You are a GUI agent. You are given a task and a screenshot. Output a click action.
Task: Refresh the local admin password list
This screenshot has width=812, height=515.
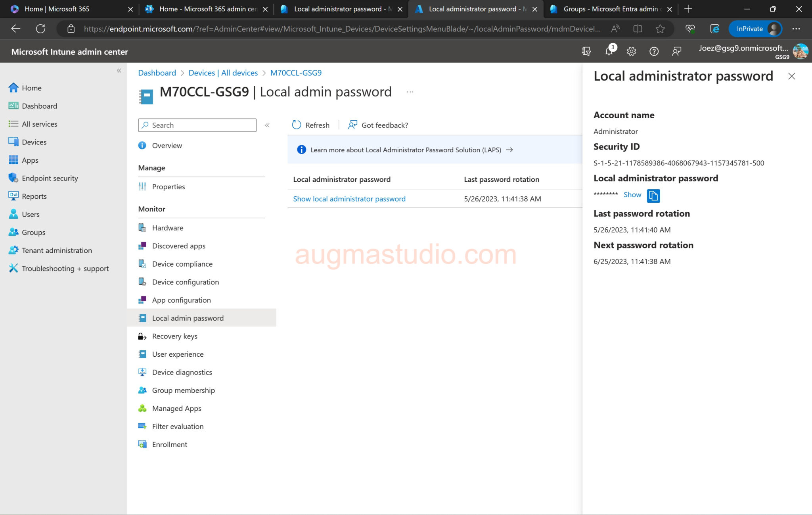pos(311,125)
